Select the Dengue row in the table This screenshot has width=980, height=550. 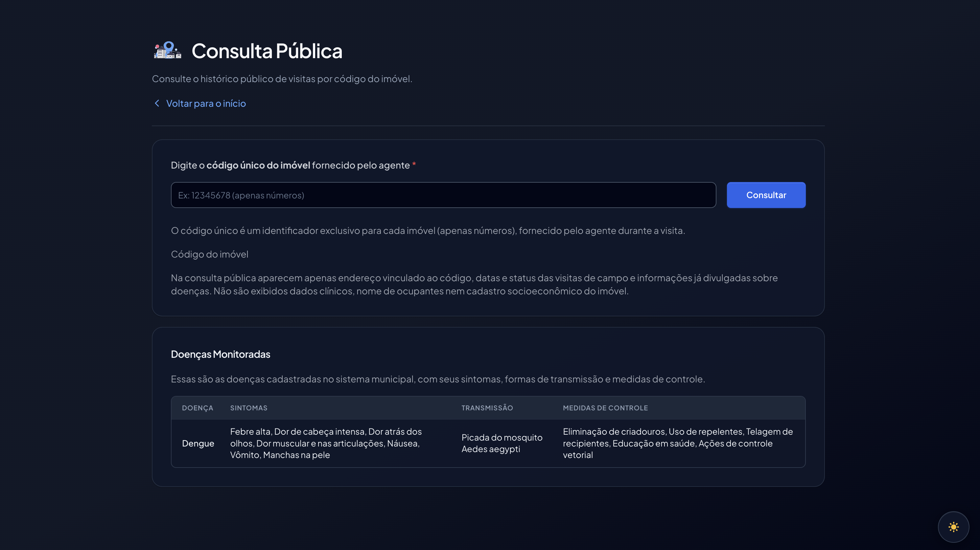coord(198,443)
